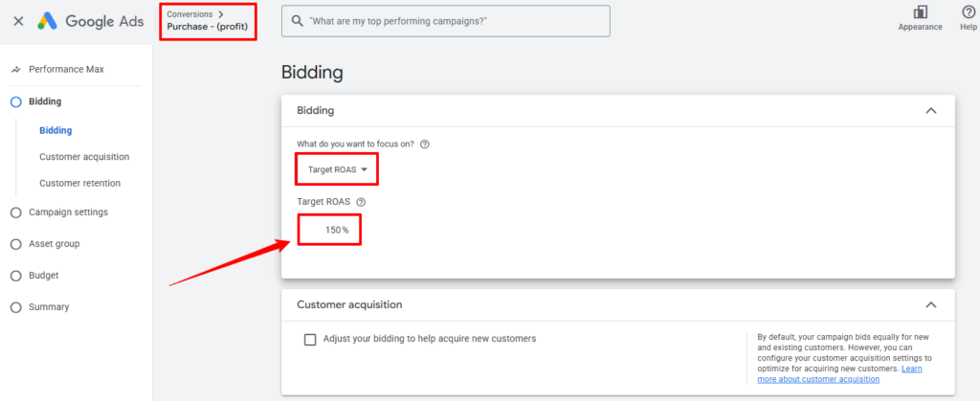Image resolution: width=980 pixels, height=401 pixels.
Task: Click the Target ROAS 150% input field
Action: [329, 230]
